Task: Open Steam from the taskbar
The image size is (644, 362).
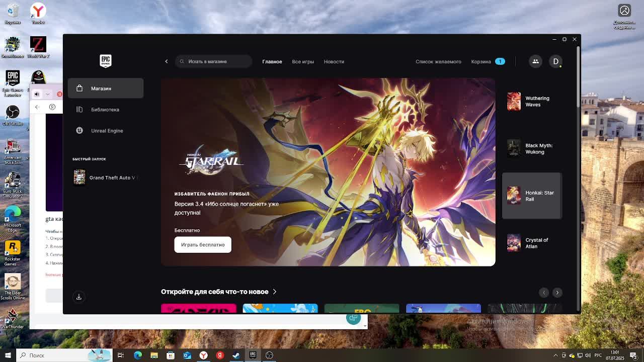Action: pyautogui.click(x=236, y=355)
